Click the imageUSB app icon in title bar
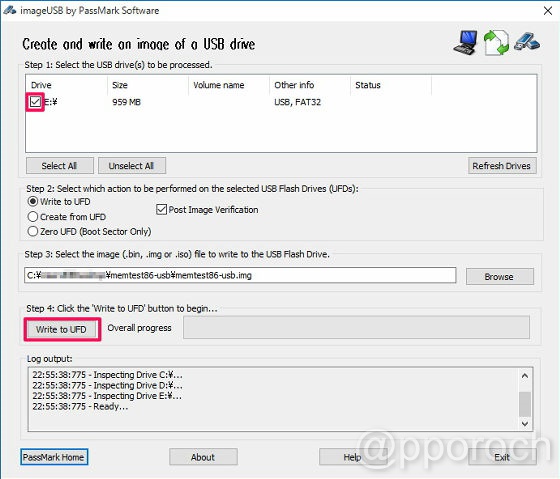 tap(10, 10)
